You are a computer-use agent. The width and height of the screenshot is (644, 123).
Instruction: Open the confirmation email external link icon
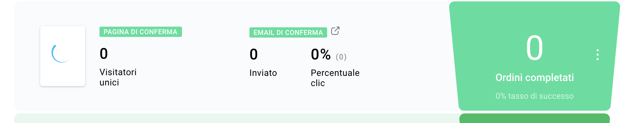pyautogui.click(x=335, y=31)
